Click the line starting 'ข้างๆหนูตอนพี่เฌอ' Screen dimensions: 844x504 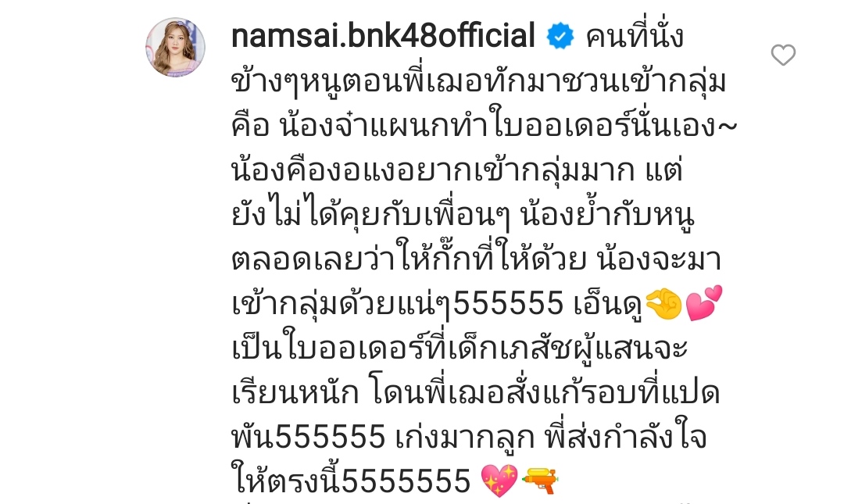point(479,82)
